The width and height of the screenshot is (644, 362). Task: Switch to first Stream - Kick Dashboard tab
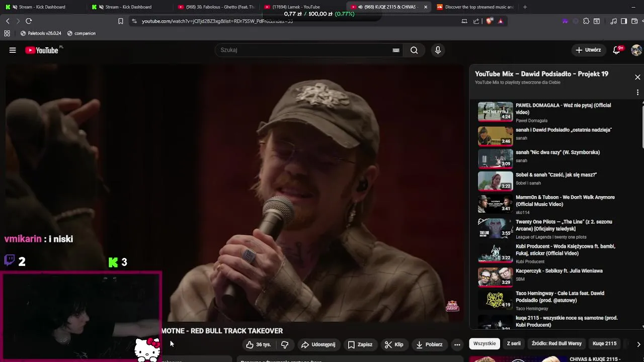coord(42,7)
